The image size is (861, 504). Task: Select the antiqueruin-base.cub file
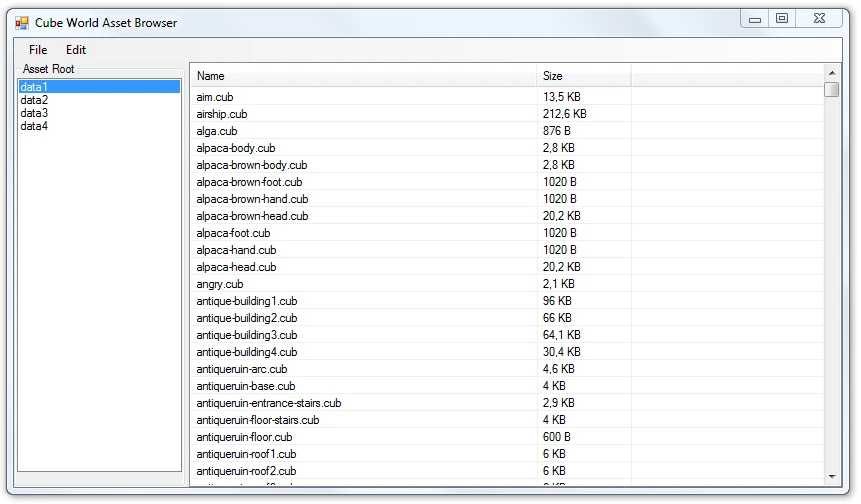click(245, 387)
